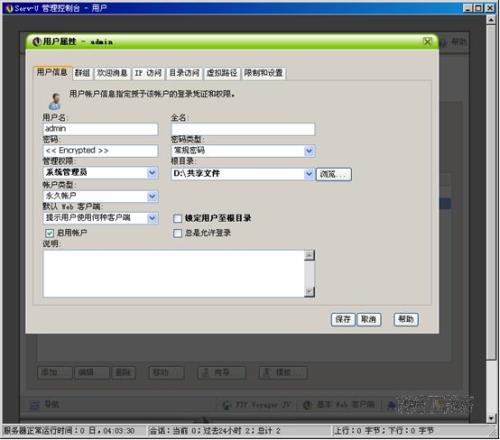Expand 默认 Web 客户端 dropdown
Viewport: 500px width, 440px height.
tap(152, 218)
